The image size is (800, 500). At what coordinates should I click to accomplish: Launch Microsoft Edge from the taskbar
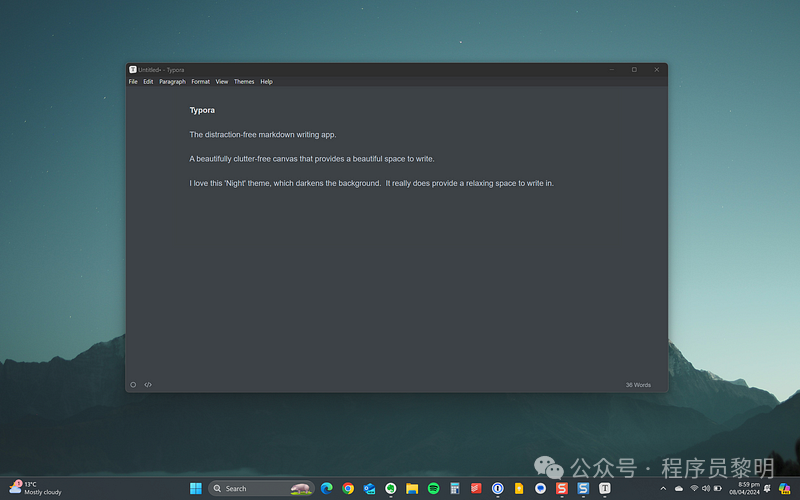(x=327, y=488)
